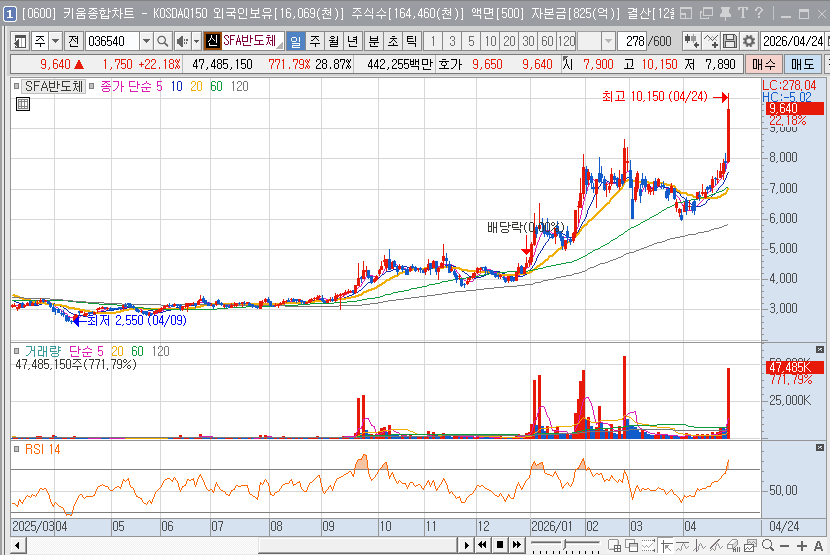The height and width of the screenshot is (555, 830).
Task: Open the speaker options dropdown arrow
Action: [x=196, y=41]
